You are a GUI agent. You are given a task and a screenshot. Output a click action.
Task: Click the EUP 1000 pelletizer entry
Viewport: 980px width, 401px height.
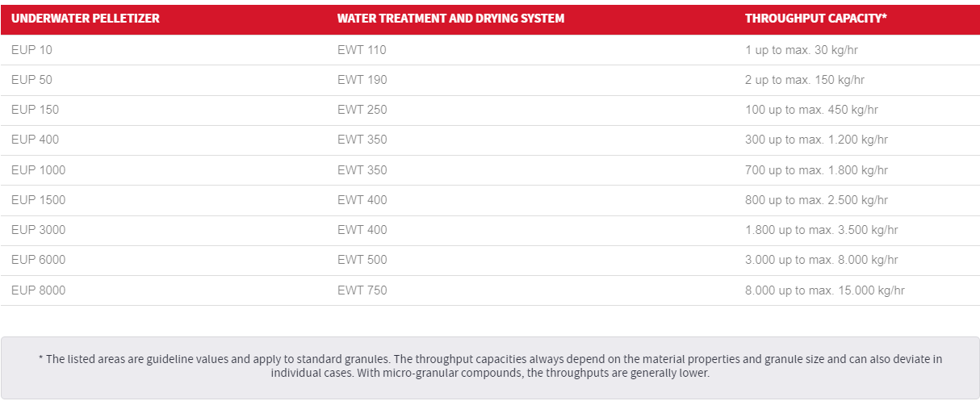pos(38,170)
